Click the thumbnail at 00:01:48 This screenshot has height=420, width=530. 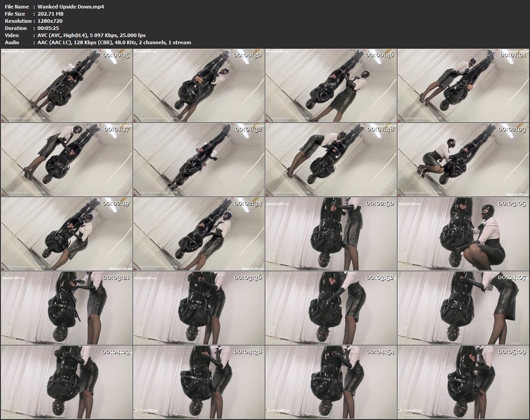click(x=331, y=159)
